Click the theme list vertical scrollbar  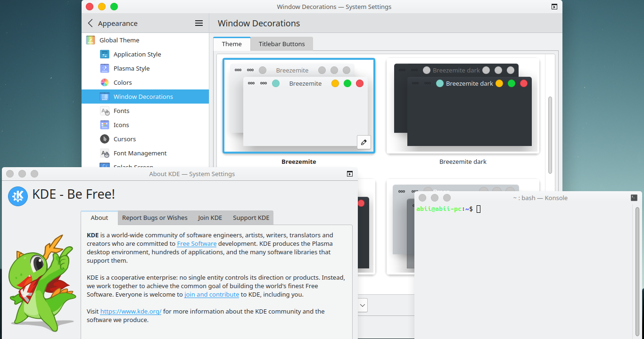[550, 135]
